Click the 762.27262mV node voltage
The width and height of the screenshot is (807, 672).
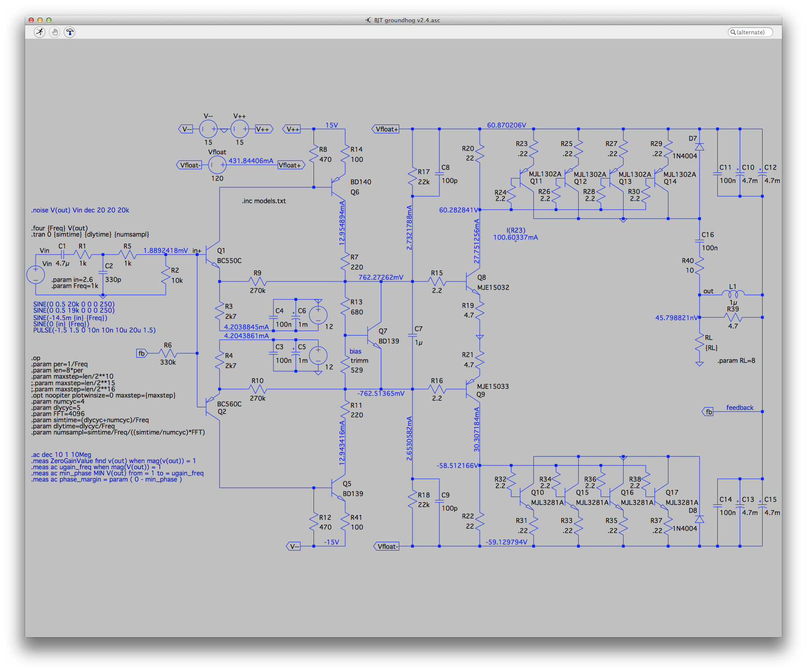[381, 278]
